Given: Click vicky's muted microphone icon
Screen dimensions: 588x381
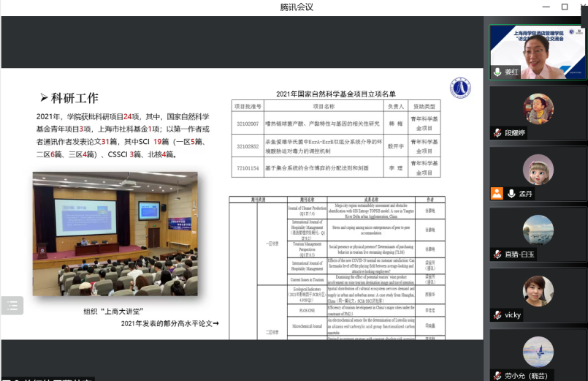Looking at the screenshot, I should pos(497,315).
